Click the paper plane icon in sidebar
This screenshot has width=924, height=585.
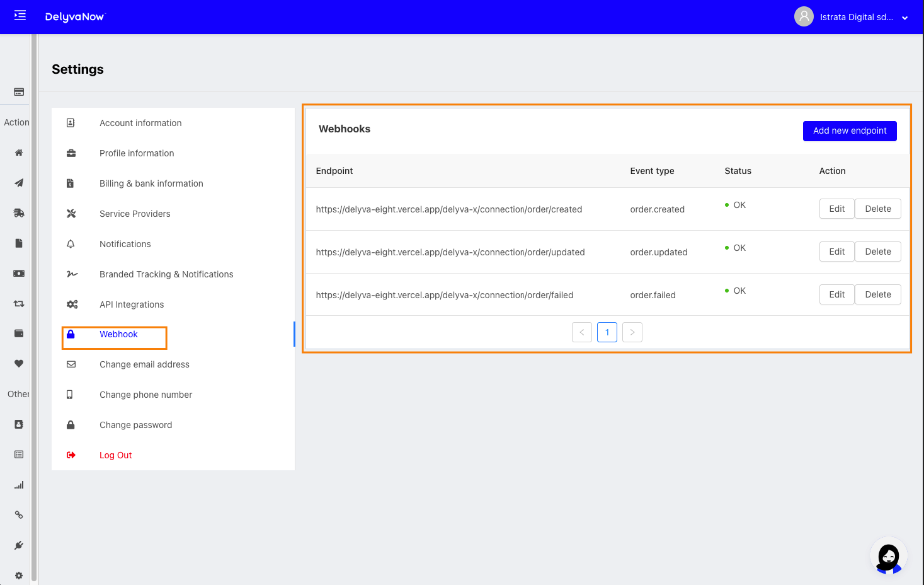[x=19, y=183]
